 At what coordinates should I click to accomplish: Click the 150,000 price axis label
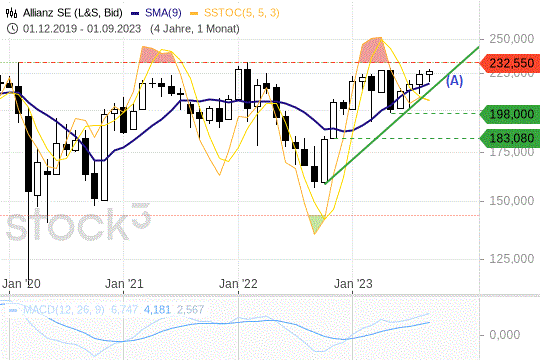pos(511,201)
